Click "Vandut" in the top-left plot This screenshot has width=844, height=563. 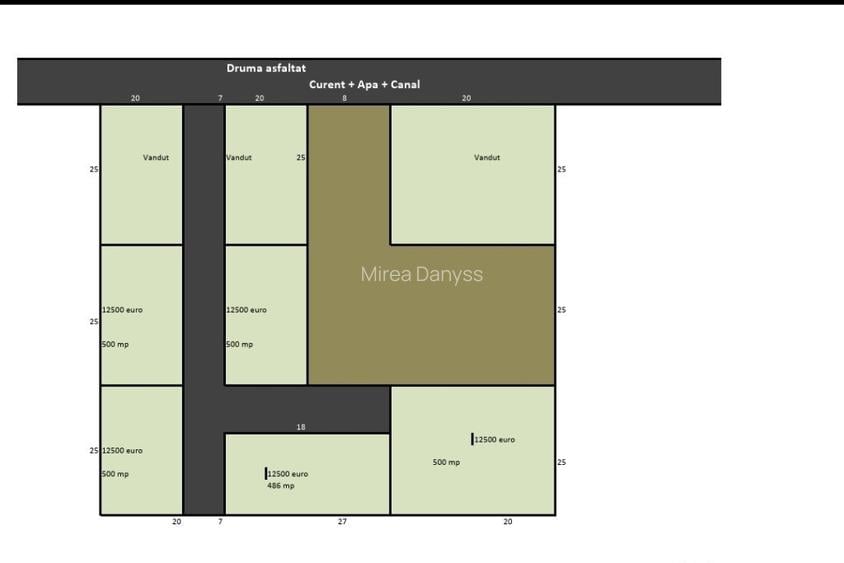(156, 157)
